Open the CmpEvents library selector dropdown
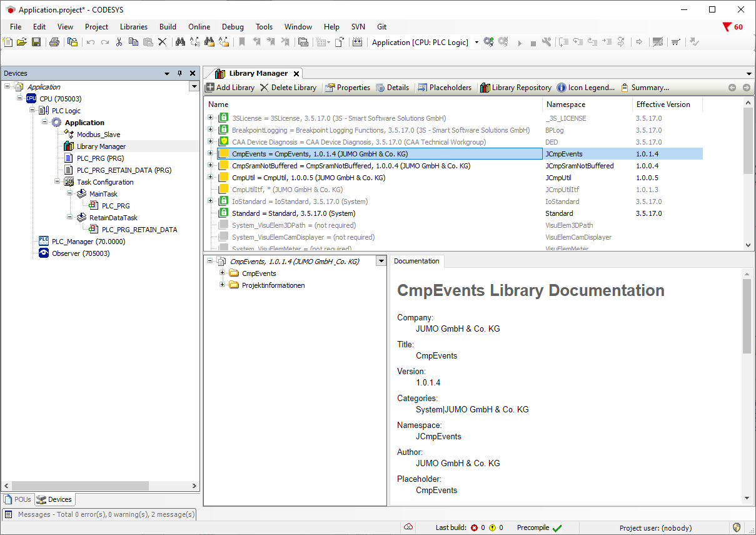This screenshot has width=756, height=535. 380,262
